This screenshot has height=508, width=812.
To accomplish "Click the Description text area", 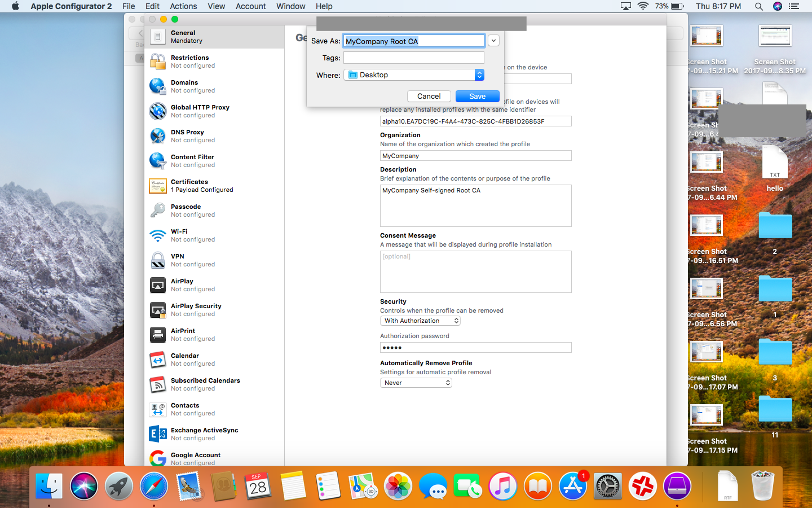I will pyautogui.click(x=476, y=205).
